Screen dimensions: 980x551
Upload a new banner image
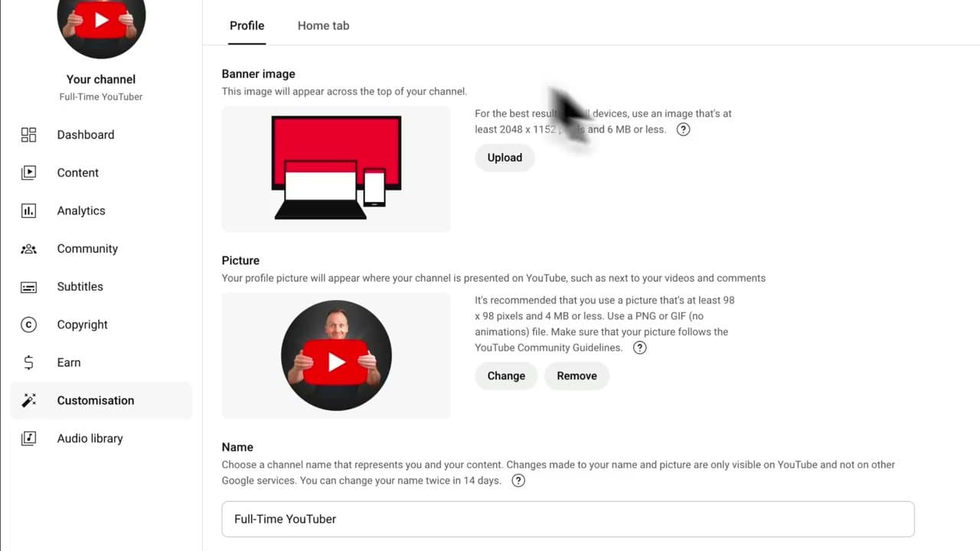[x=504, y=157]
